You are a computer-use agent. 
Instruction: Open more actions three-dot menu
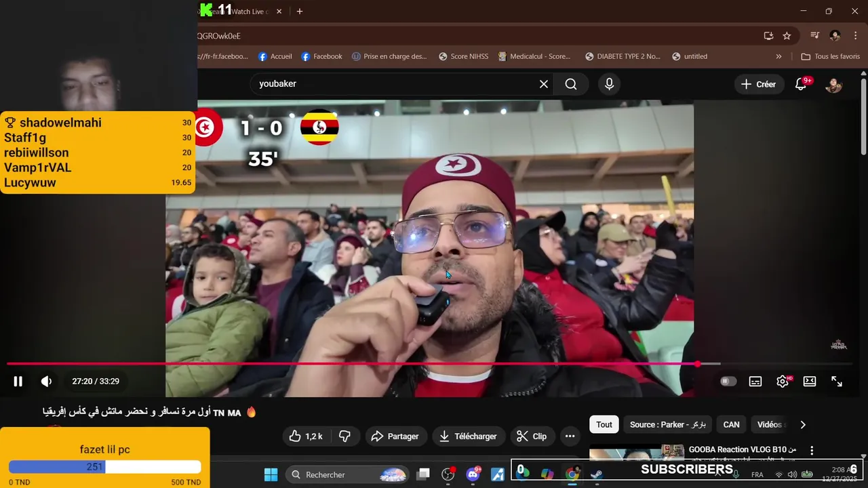pyautogui.click(x=570, y=436)
